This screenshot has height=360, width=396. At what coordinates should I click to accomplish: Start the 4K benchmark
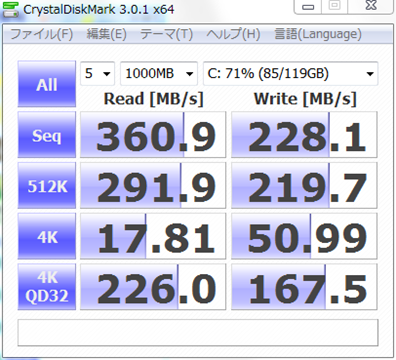(47, 236)
